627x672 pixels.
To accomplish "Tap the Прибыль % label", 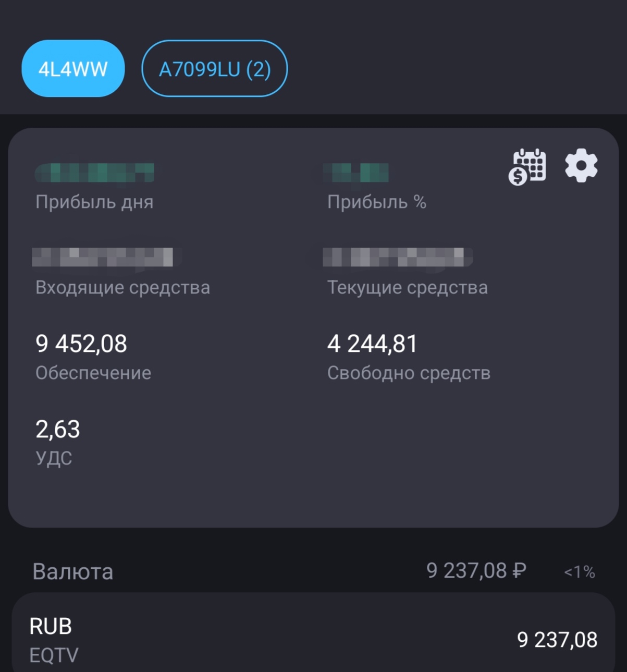I will coord(376,202).
